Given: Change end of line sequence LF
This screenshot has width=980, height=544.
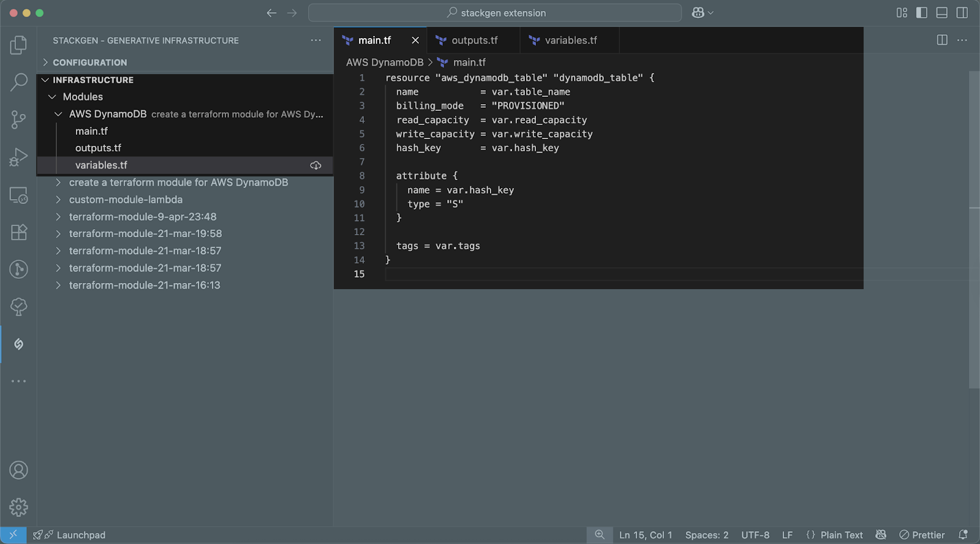Looking at the screenshot, I should tap(787, 535).
